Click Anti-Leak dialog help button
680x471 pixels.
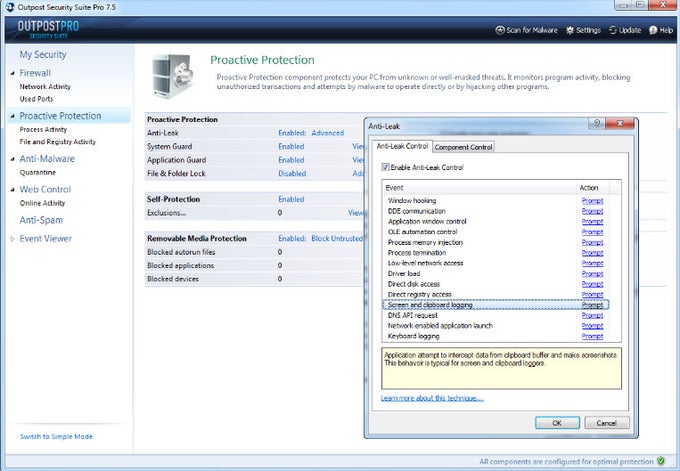(x=597, y=123)
